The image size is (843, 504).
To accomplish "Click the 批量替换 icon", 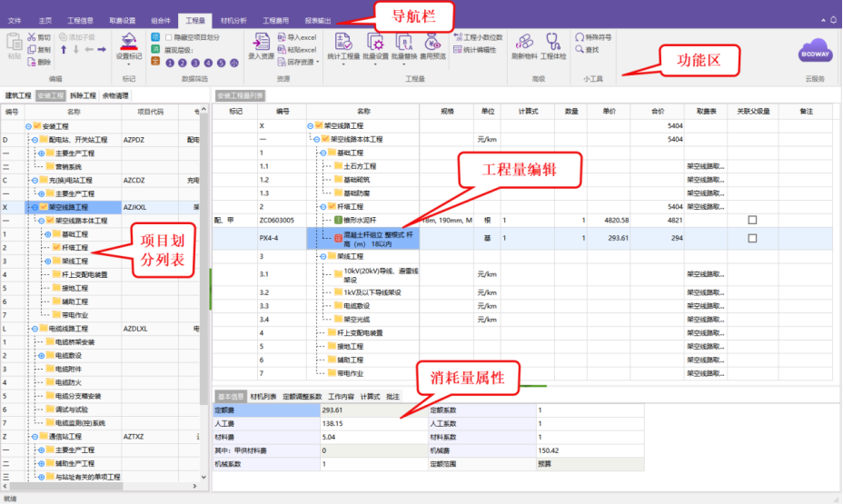I will (403, 42).
